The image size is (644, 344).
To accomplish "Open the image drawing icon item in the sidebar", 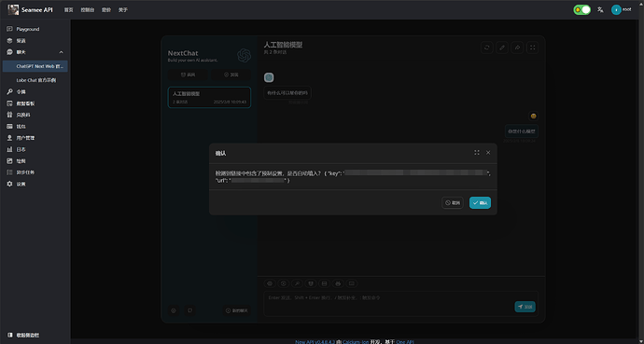I will [x=10, y=160].
